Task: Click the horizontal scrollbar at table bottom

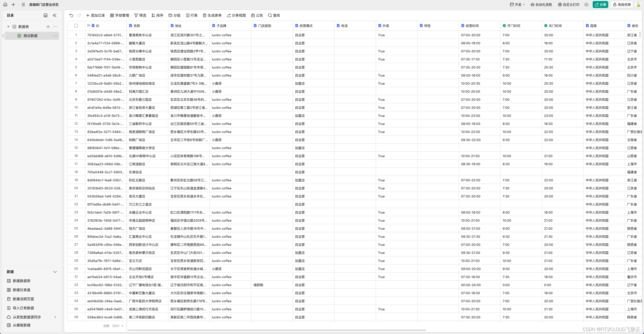Action: tap(277, 330)
